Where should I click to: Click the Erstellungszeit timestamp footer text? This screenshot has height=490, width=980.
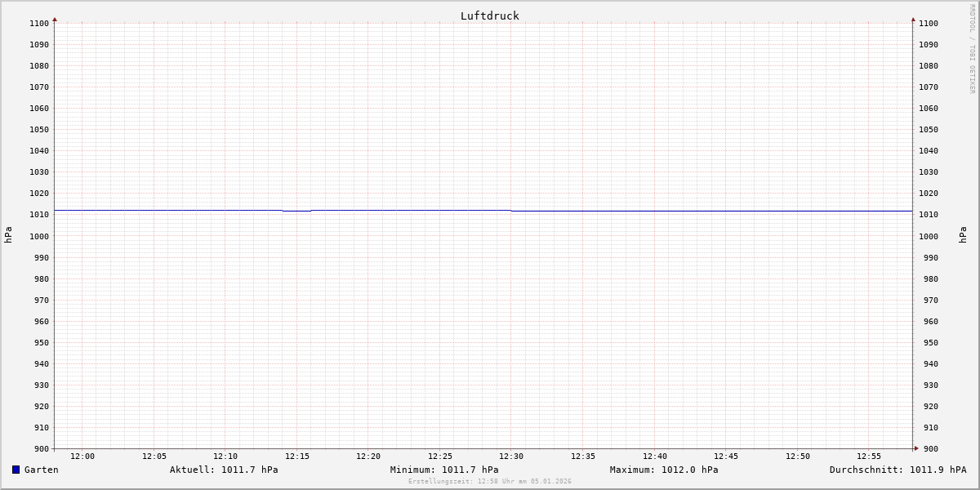coord(489,481)
